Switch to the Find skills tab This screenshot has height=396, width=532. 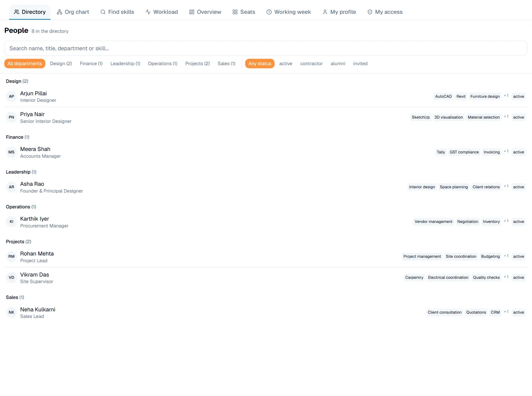click(117, 12)
